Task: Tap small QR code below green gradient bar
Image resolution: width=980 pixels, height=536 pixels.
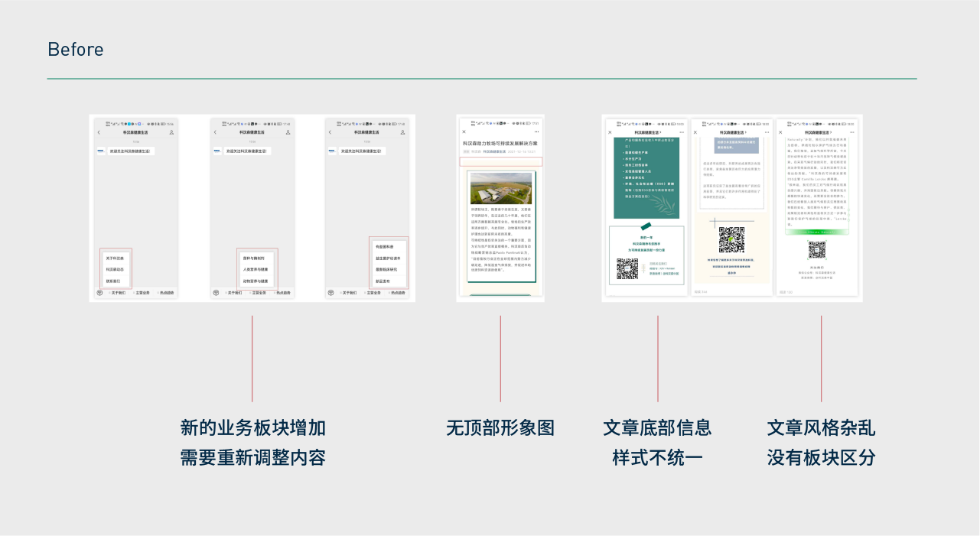Action: coord(817,251)
